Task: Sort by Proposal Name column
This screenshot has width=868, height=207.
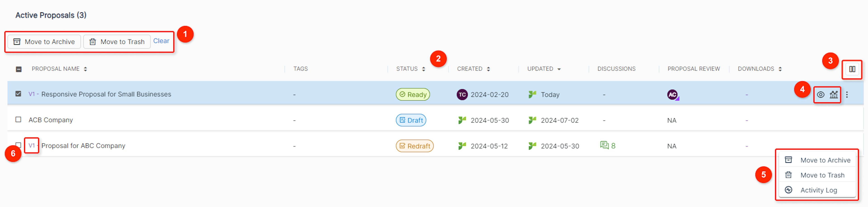Action: [85, 69]
